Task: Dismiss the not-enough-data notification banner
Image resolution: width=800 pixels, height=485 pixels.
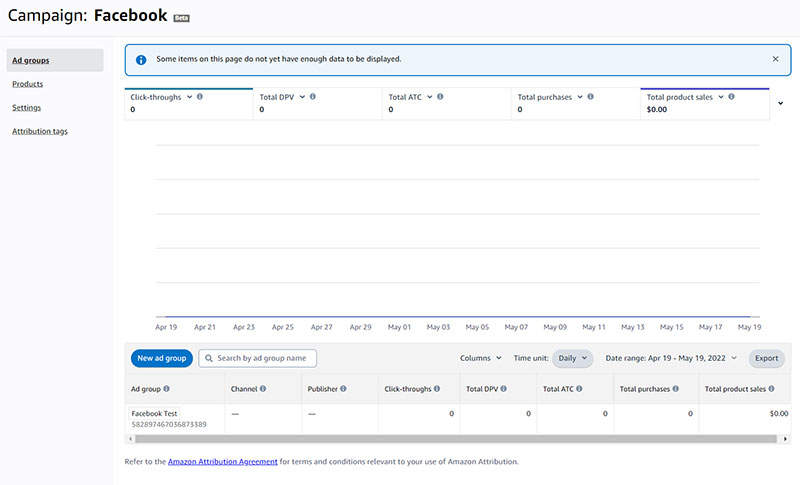Action: 775,59
